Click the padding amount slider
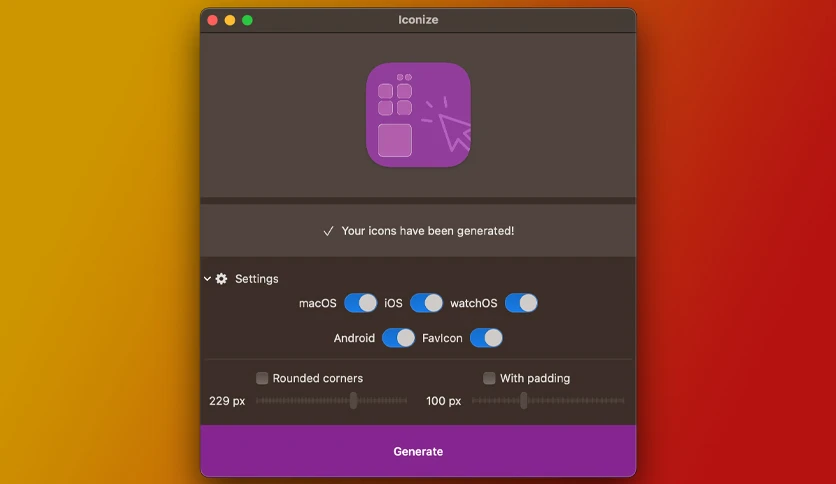836x484 pixels. [548, 400]
